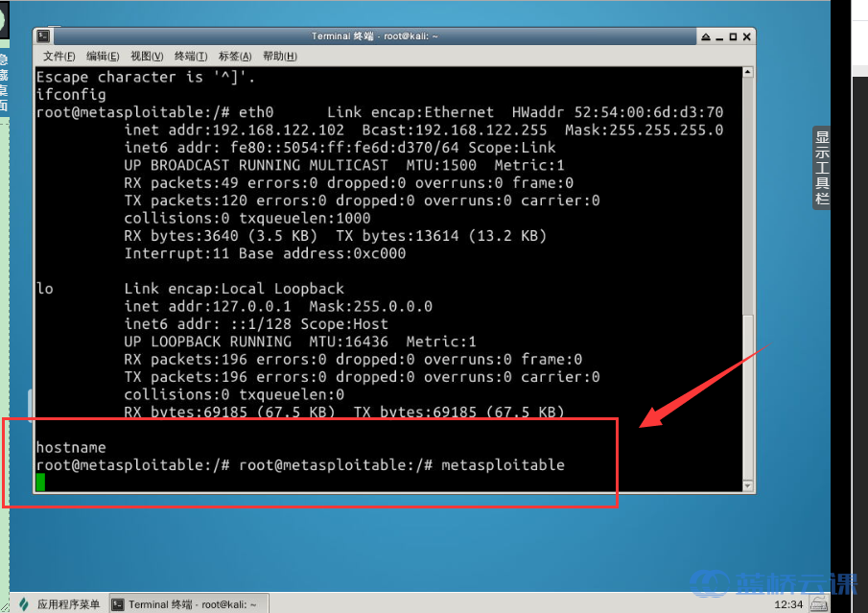Click the system tray icon beside the clock
The image size is (868, 613).
(819, 603)
